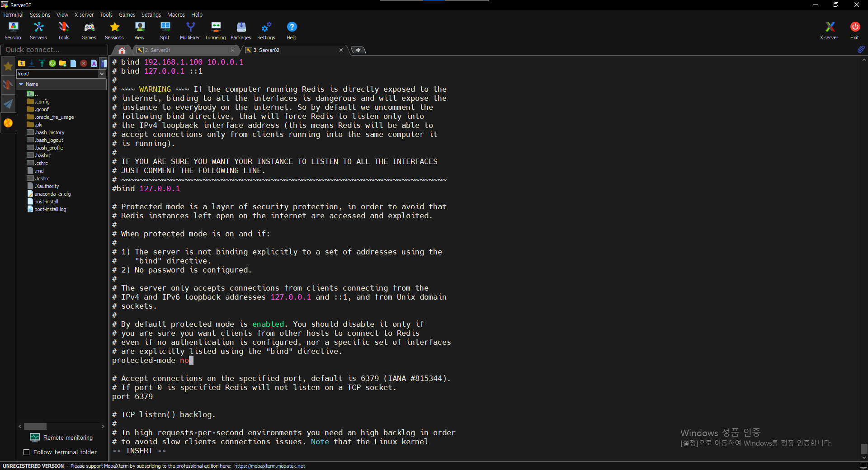Click the home tab icon
Screen dimensions: 868x470
click(x=122, y=50)
